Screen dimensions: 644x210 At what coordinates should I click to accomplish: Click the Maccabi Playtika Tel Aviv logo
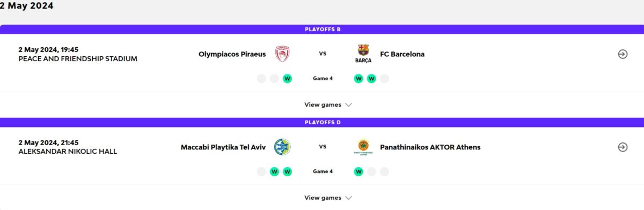pos(282,147)
